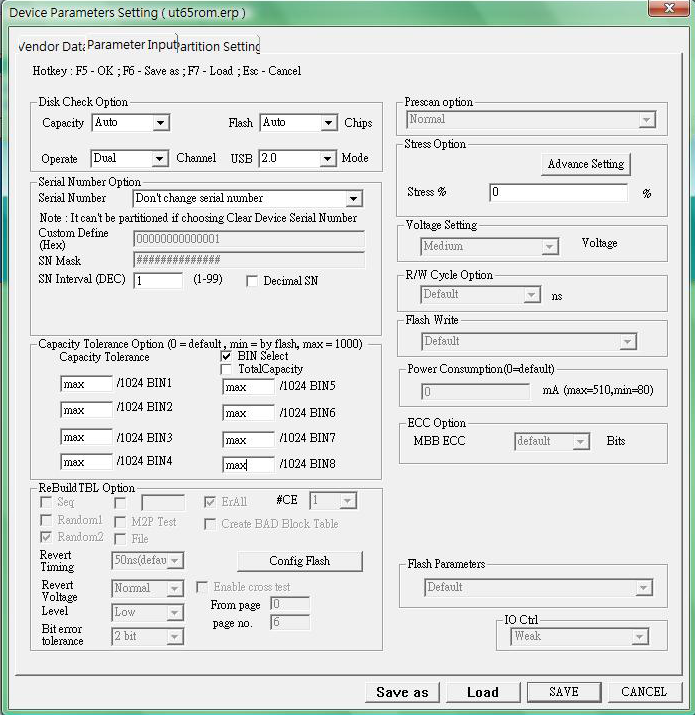Open the Bit error tolerance dropdown
This screenshot has width=695, height=715.
click(148, 637)
